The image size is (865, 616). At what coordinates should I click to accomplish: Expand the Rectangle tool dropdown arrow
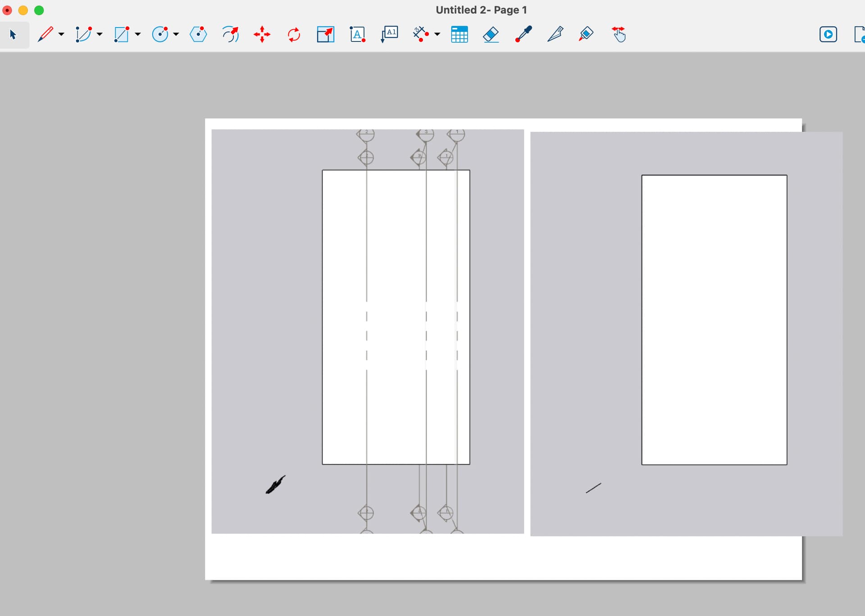coord(138,35)
